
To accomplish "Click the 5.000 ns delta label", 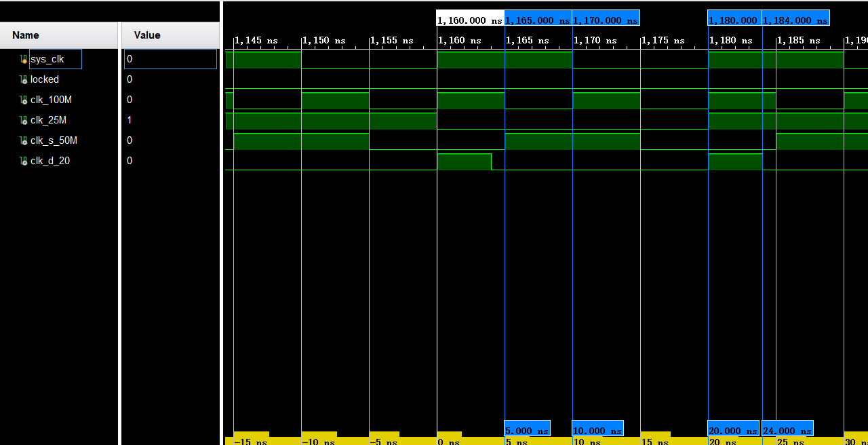I will (x=527, y=430).
